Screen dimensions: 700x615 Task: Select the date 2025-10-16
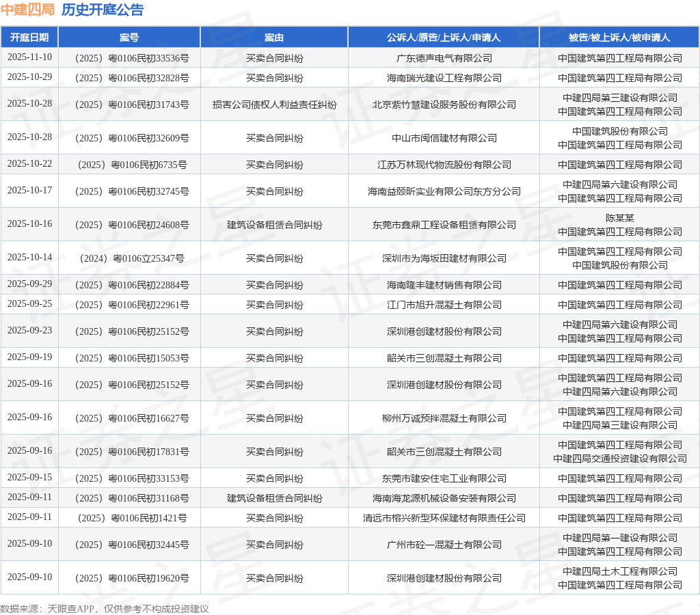[29, 224]
